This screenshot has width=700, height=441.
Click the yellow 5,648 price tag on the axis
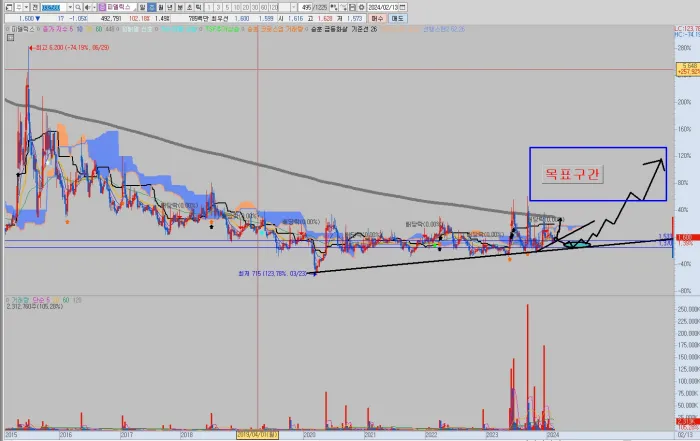(x=688, y=69)
